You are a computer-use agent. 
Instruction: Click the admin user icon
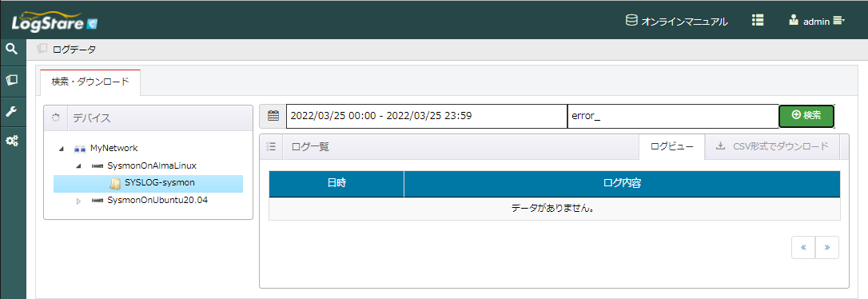pos(793,21)
